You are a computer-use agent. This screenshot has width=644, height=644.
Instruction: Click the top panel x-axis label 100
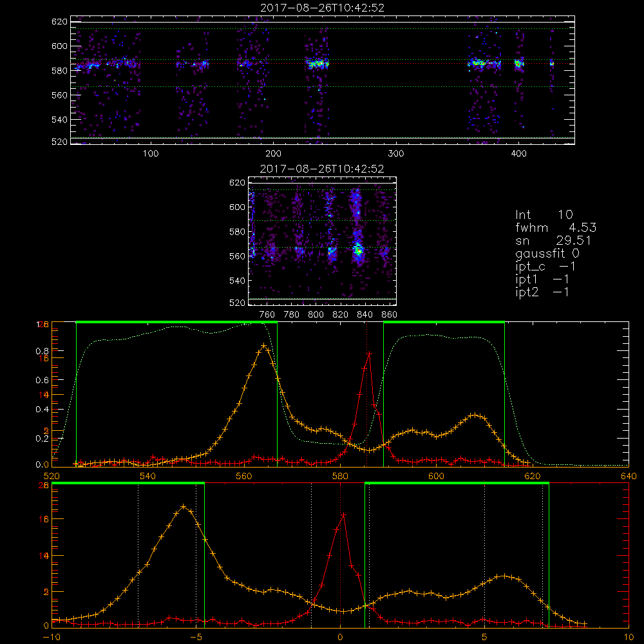pyautogui.click(x=151, y=154)
